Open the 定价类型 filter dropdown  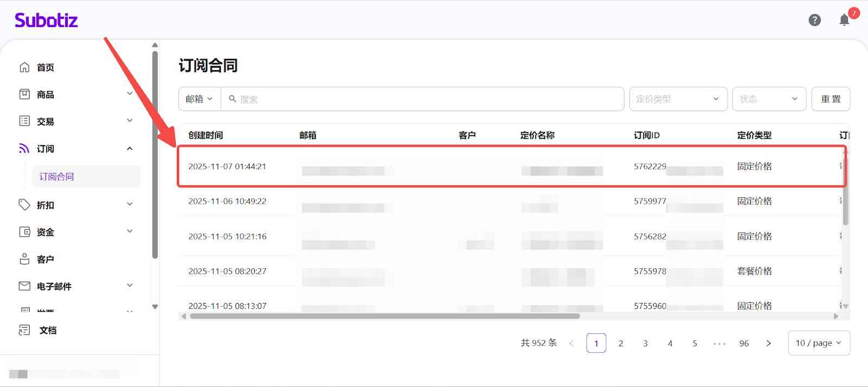click(x=678, y=99)
